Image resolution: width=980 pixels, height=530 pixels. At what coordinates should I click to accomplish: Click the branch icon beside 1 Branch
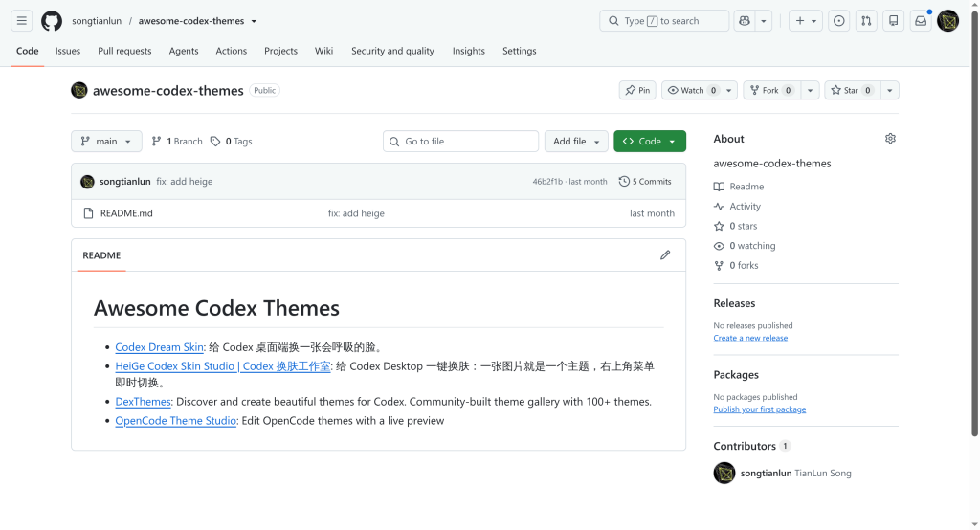pos(156,142)
